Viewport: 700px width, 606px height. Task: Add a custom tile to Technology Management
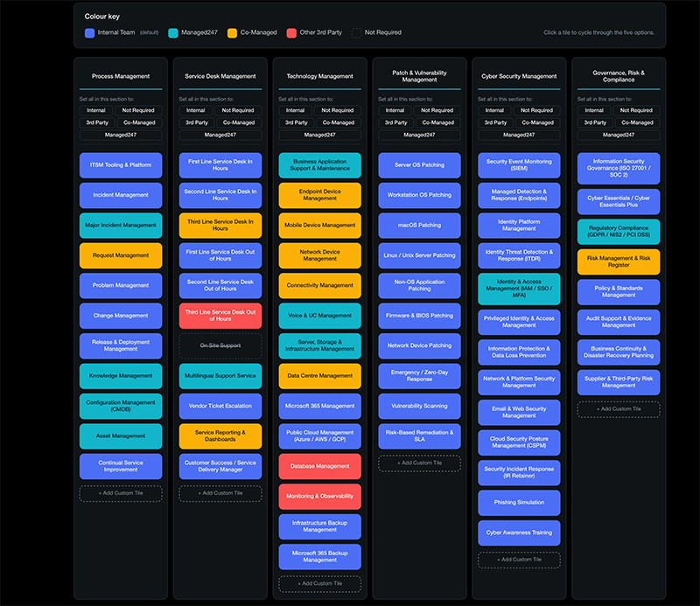319,583
